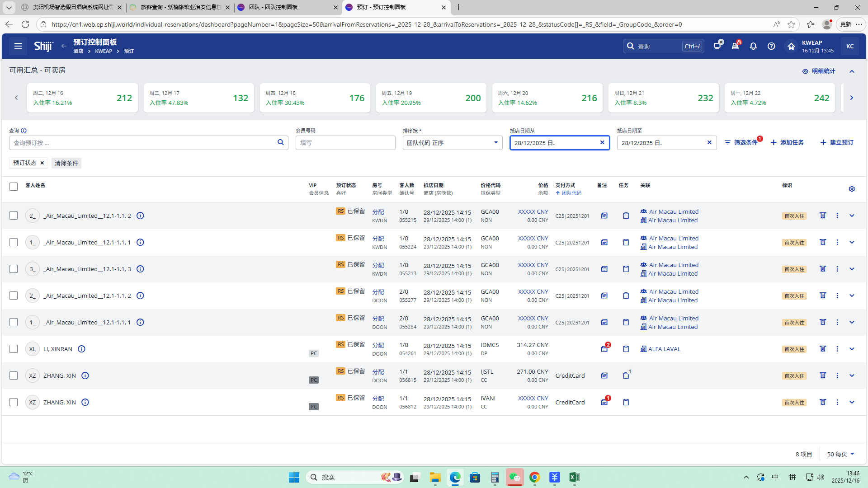Click the home icon beside KWEAP

[x=791, y=46]
